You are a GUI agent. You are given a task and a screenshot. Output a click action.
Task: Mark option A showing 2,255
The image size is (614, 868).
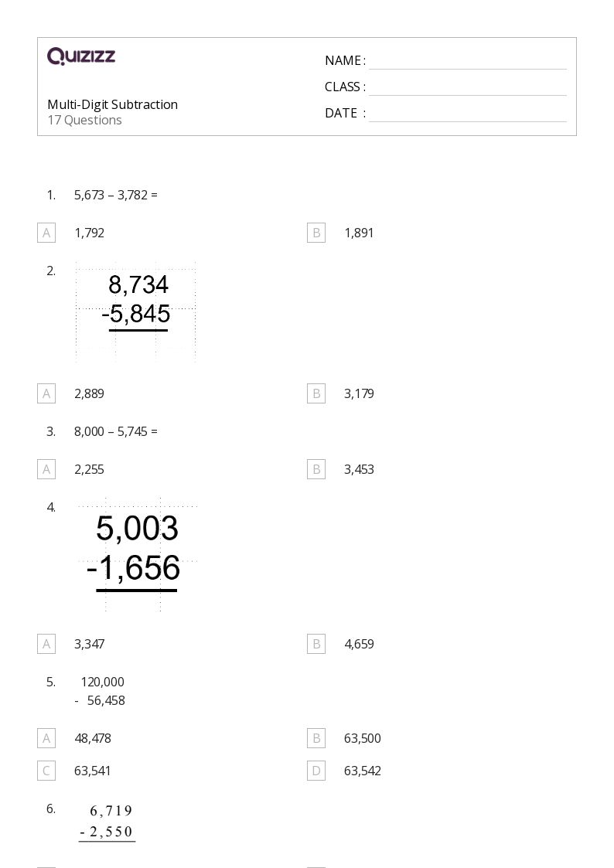pos(46,469)
